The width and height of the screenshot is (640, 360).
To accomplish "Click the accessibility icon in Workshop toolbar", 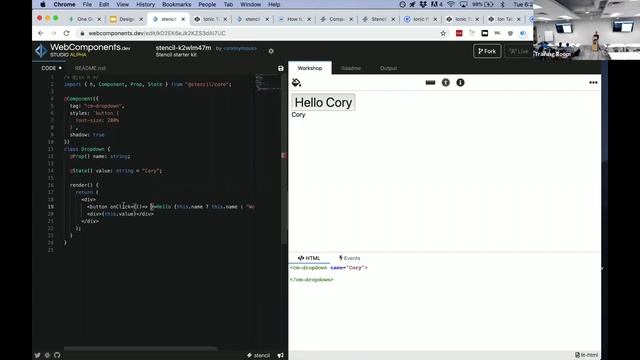I will click(445, 82).
